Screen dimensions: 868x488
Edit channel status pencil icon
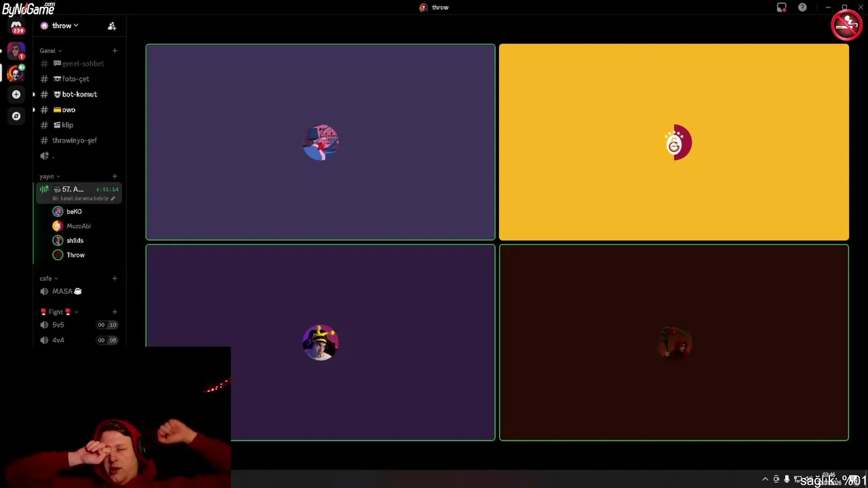[x=113, y=199]
